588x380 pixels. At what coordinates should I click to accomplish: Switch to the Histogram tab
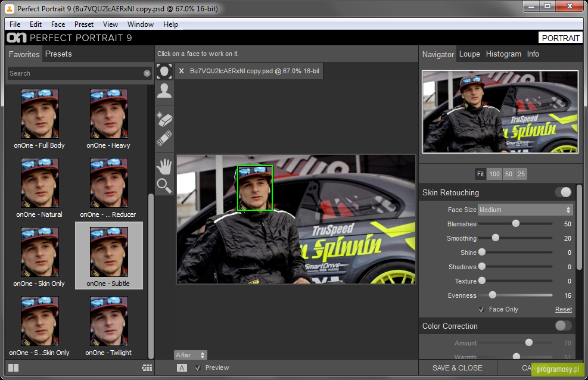pos(503,54)
